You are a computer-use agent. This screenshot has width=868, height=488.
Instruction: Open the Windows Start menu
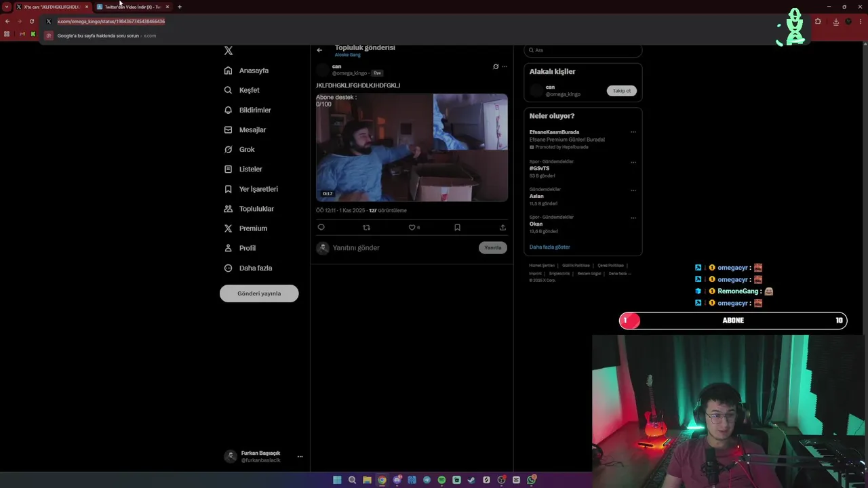click(337, 480)
